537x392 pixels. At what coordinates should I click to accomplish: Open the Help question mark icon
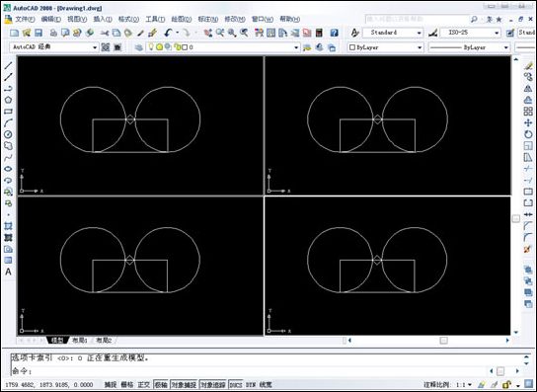[335, 33]
